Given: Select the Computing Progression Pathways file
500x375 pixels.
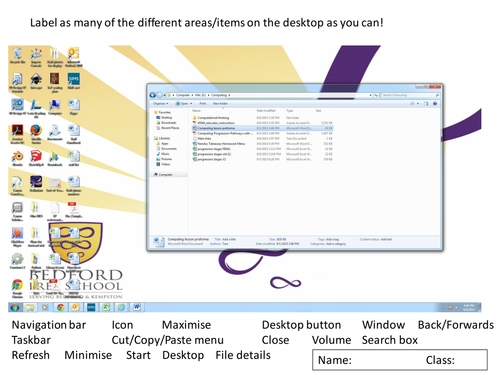Looking at the screenshot, I should point(262,133).
